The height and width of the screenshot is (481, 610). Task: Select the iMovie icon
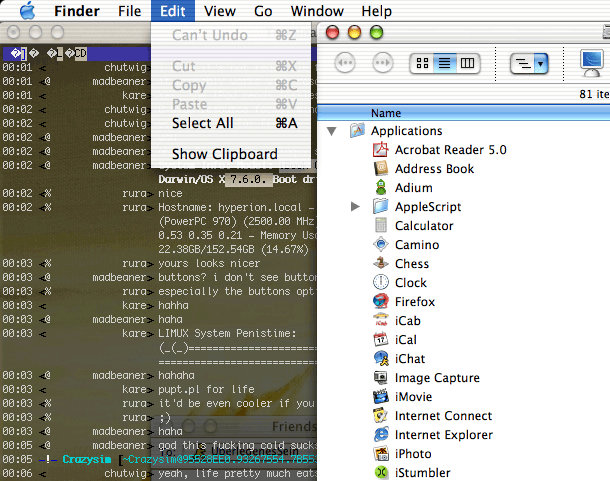click(381, 396)
